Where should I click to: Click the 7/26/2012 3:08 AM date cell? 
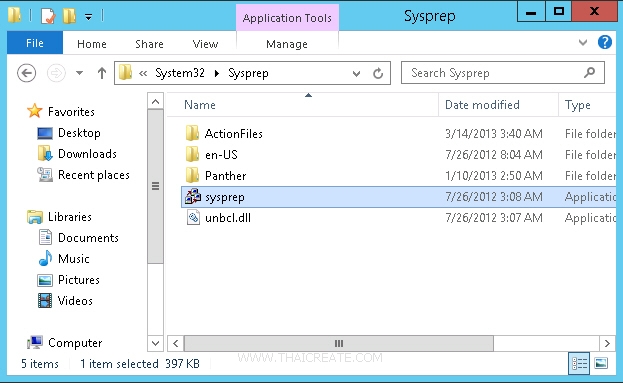[x=493, y=197]
